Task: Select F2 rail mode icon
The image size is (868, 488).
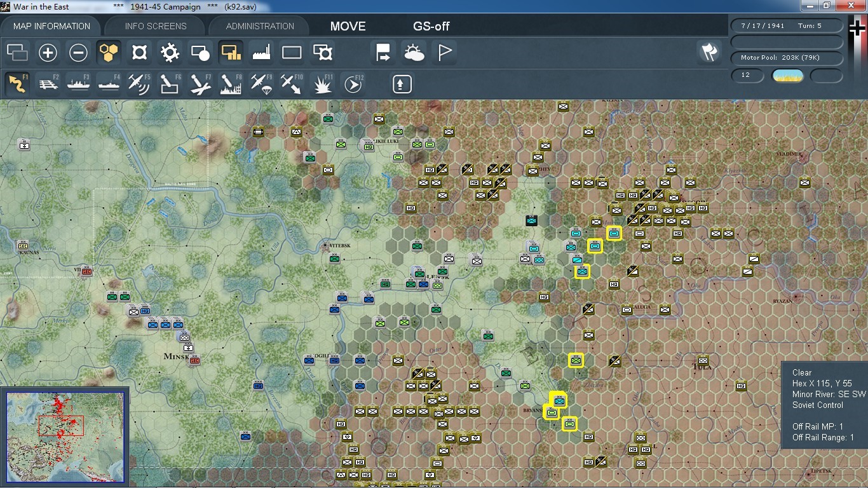Action: point(48,84)
